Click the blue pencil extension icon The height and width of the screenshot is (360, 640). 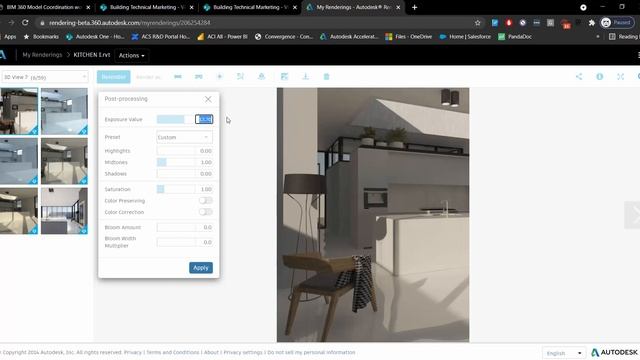495,23
